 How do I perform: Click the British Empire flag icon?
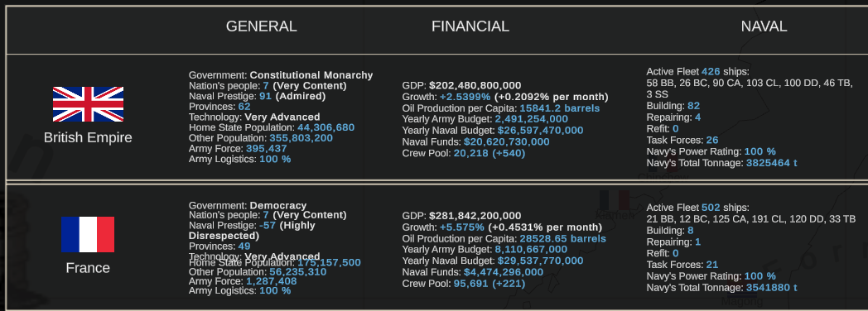(88, 104)
